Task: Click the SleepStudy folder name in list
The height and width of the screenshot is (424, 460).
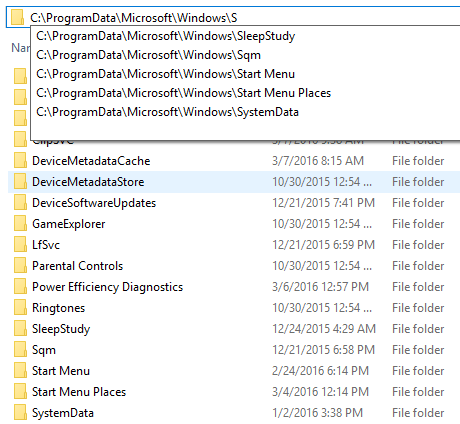Action: [x=61, y=329]
